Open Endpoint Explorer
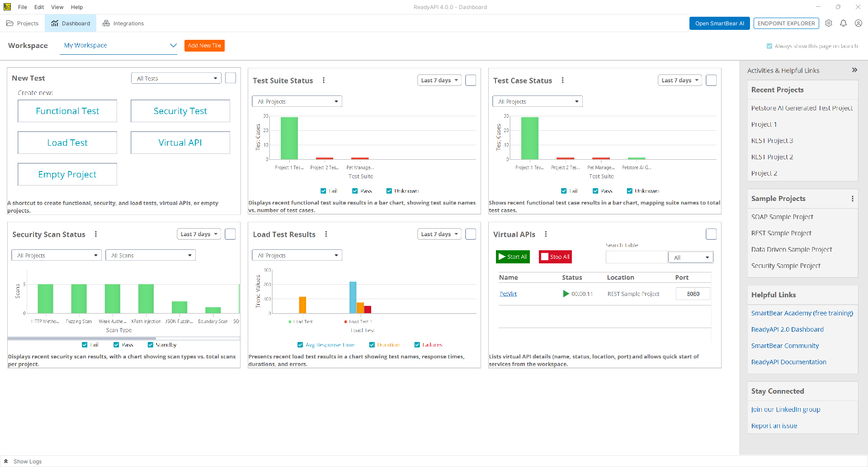 pyautogui.click(x=786, y=24)
